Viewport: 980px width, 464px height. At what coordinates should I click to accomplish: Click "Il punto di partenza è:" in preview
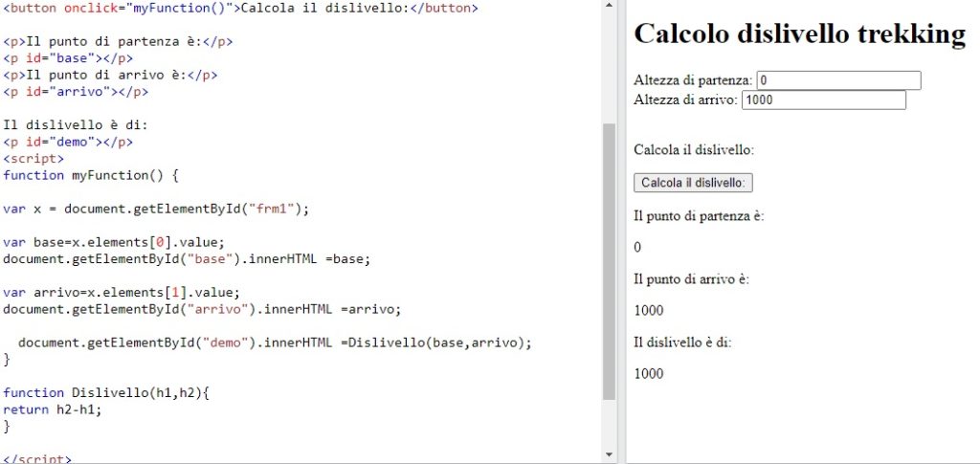tap(699, 215)
